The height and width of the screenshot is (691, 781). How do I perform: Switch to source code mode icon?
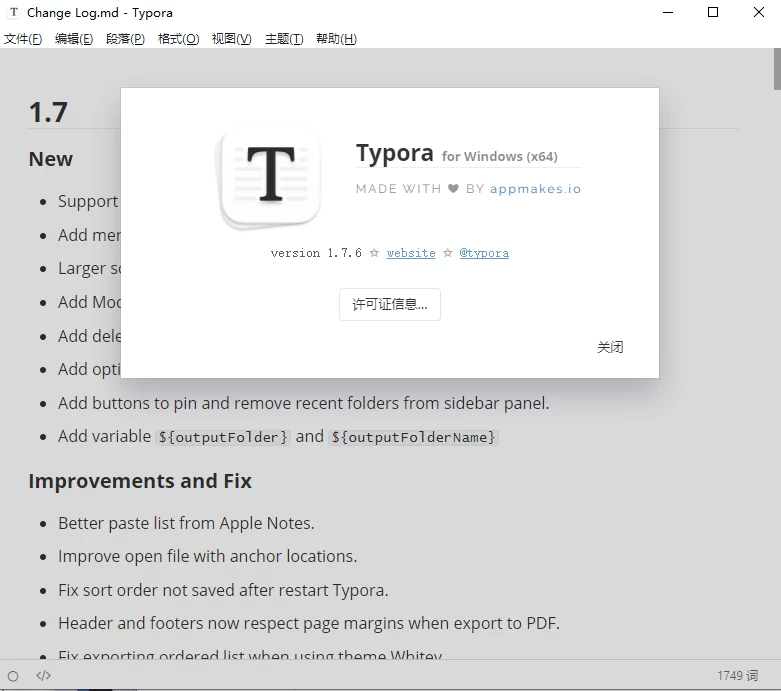coord(43,676)
